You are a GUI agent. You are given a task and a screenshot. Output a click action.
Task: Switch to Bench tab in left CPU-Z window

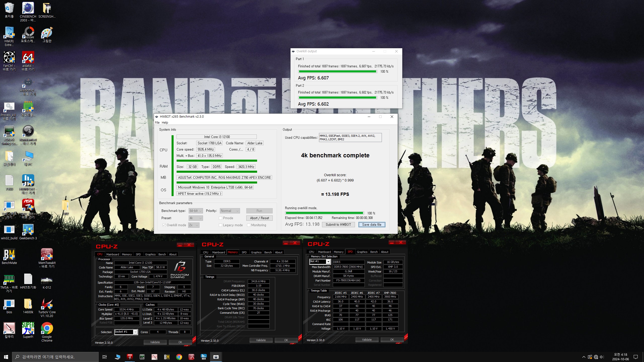pos(162,254)
